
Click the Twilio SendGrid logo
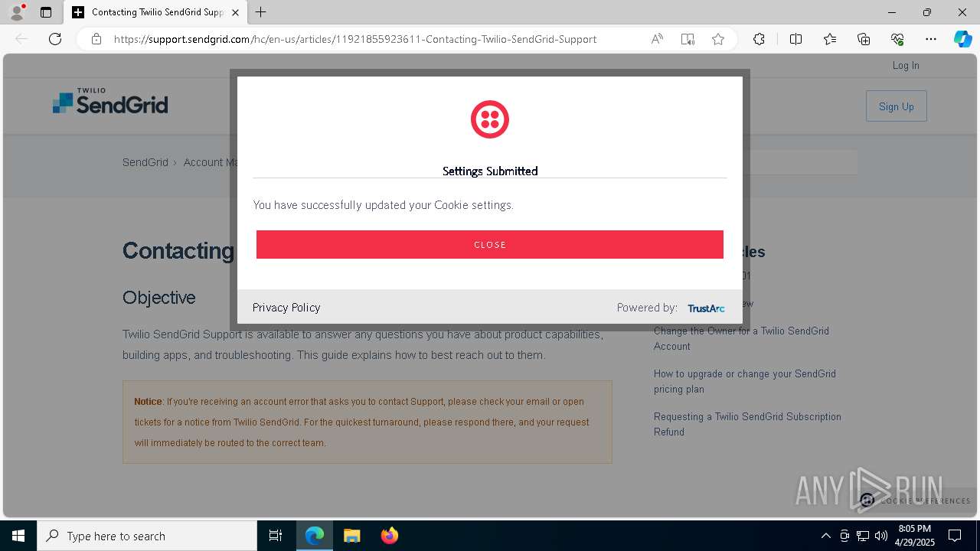(110, 101)
